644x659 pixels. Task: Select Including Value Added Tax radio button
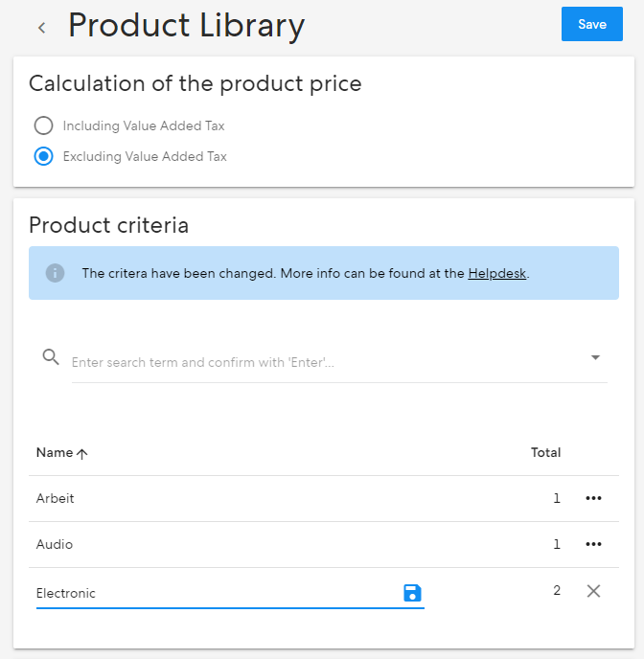43,125
